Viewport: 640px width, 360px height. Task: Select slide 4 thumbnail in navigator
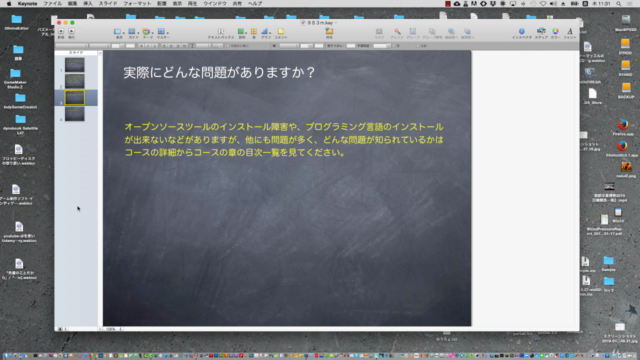[x=75, y=114]
